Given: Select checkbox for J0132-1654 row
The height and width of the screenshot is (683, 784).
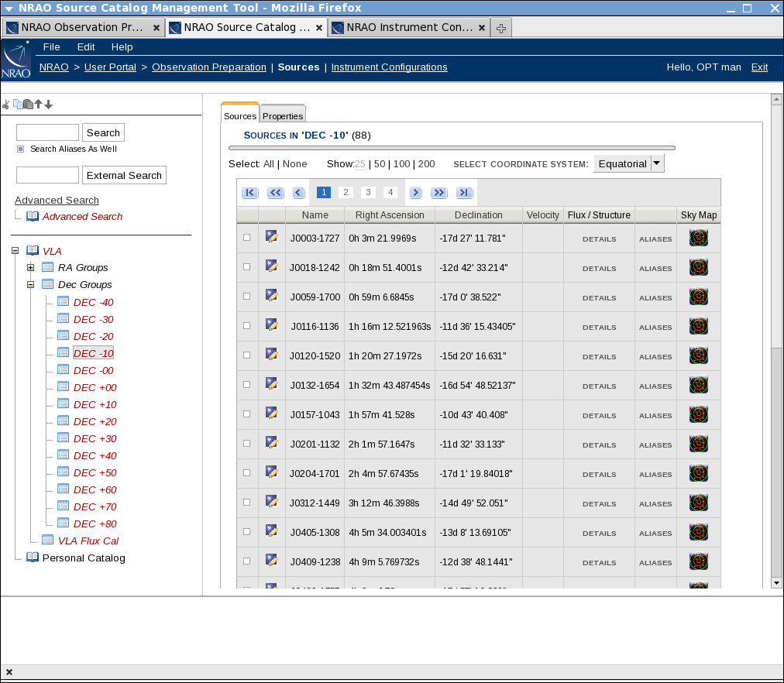Looking at the screenshot, I should (247, 385).
